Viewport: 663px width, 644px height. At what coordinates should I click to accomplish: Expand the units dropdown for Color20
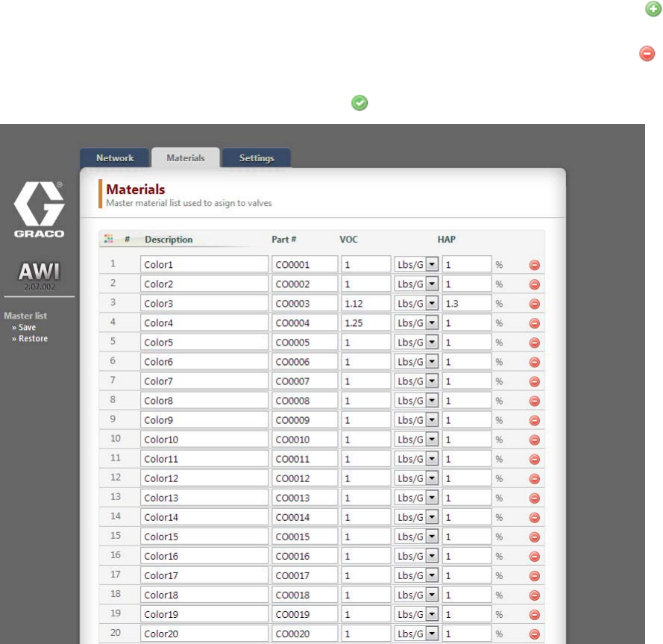point(416,634)
